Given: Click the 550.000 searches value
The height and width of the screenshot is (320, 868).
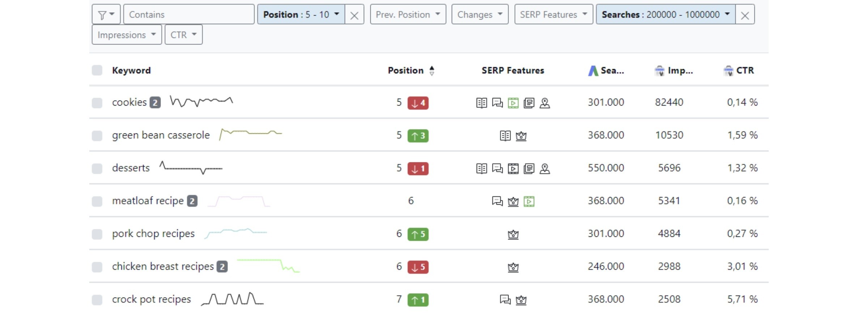Looking at the screenshot, I should point(606,168).
